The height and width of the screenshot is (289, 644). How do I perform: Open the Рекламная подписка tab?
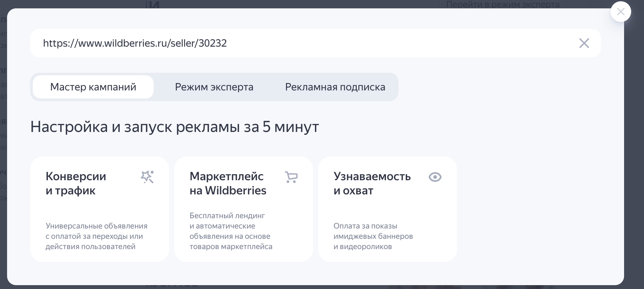335,87
